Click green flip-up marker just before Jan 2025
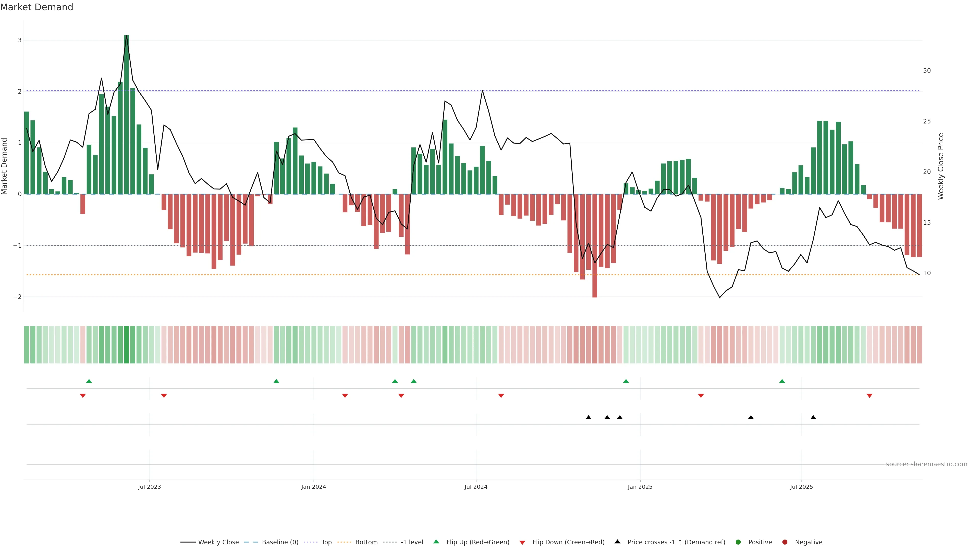The width and height of the screenshot is (980, 551). pos(626,381)
